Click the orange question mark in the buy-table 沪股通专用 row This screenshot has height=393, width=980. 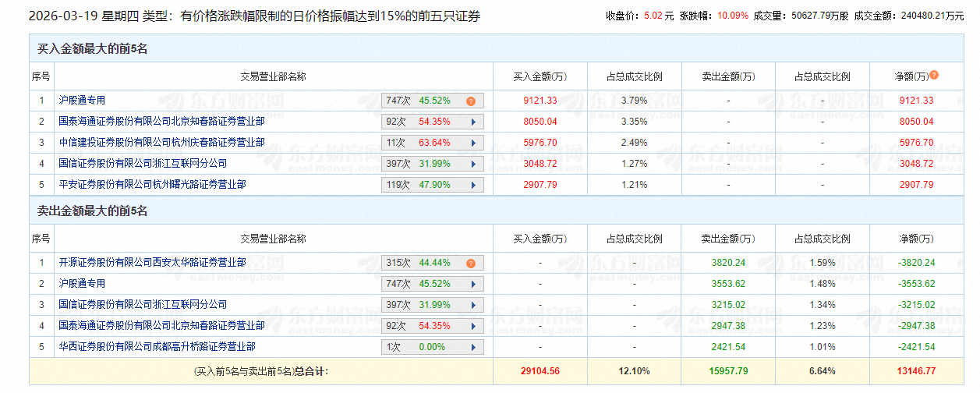click(471, 101)
